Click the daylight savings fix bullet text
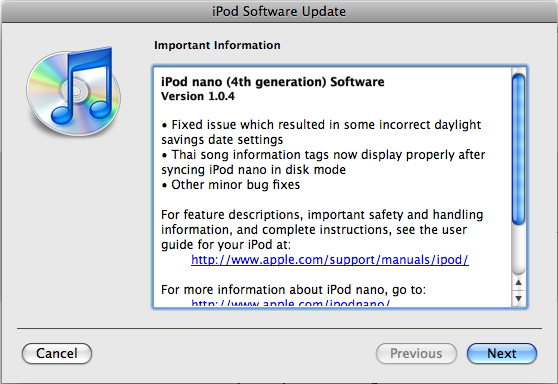 coord(321,132)
